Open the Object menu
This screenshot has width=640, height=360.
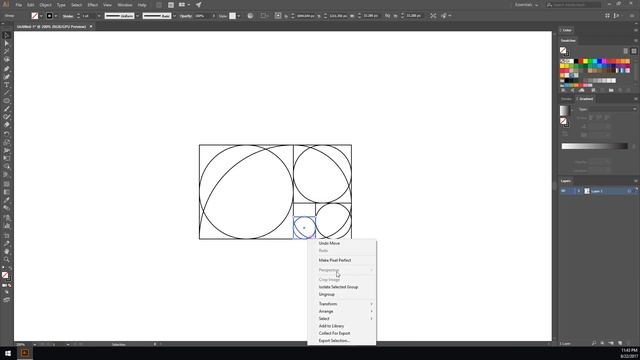coord(45,5)
